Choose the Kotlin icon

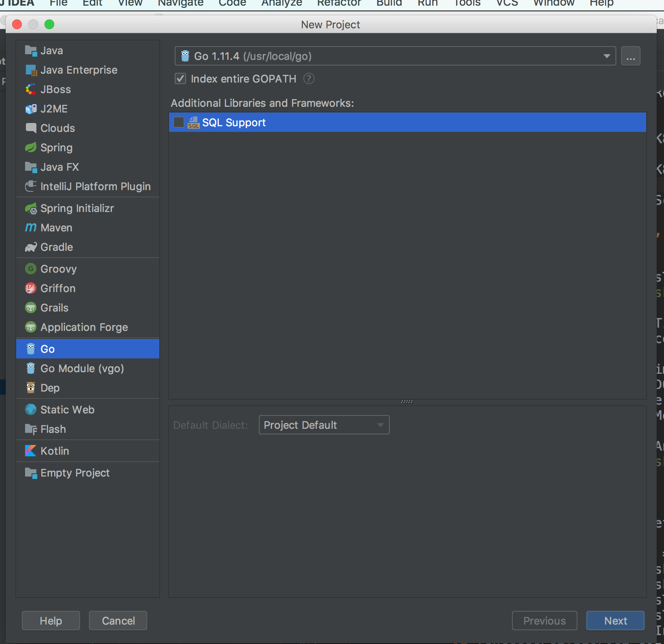(x=31, y=451)
